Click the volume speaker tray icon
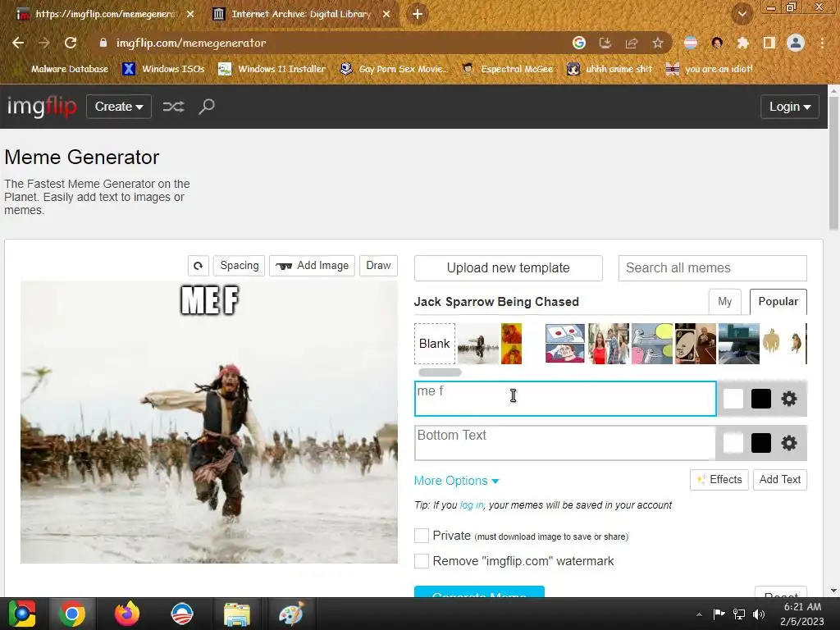Viewport: 840px width, 630px height. pos(759,614)
